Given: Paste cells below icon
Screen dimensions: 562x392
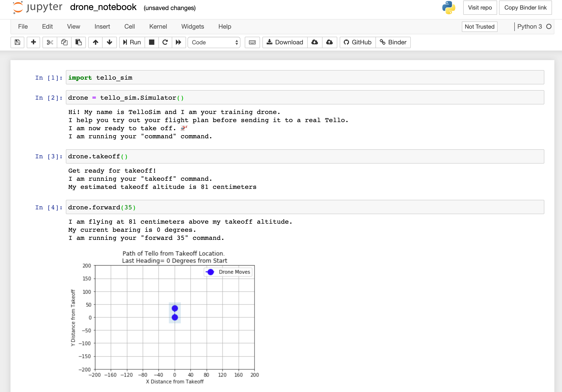Looking at the screenshot, I should (78, 42).
